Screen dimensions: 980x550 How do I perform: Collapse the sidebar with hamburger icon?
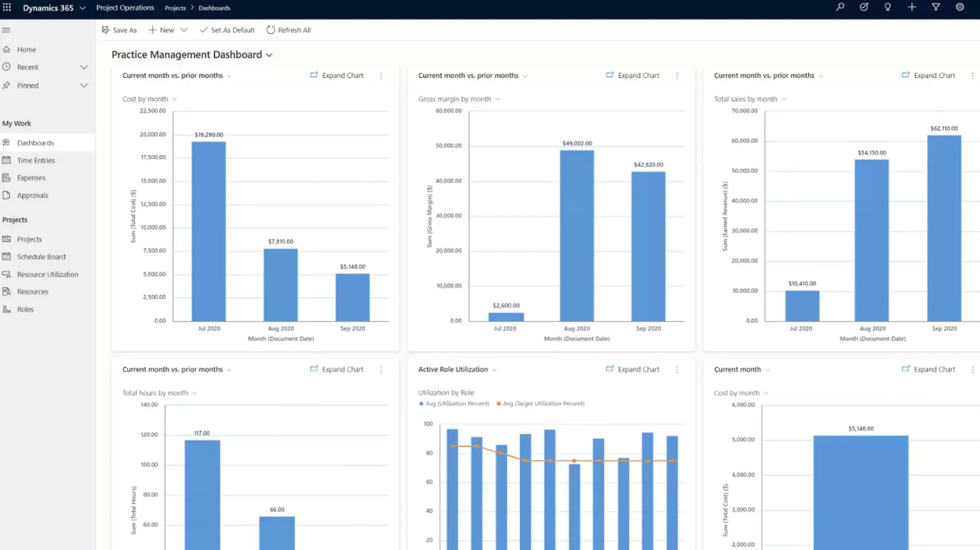(7, 30)
